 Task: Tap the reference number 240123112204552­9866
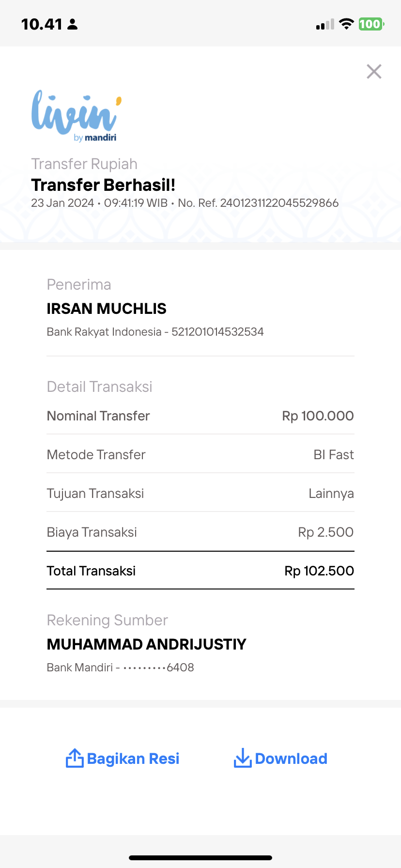[x=279, y=203]
